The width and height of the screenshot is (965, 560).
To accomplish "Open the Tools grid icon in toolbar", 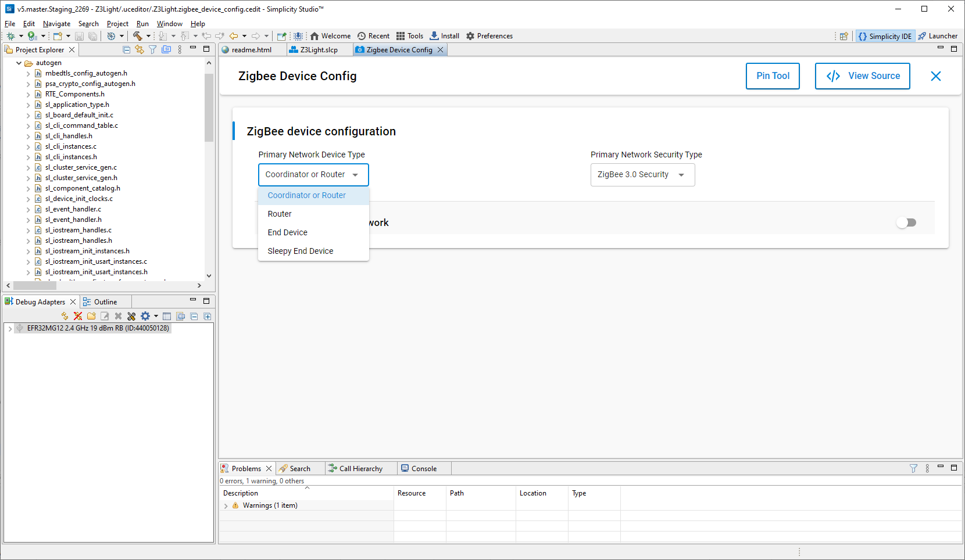I will [x=401, y=36].
